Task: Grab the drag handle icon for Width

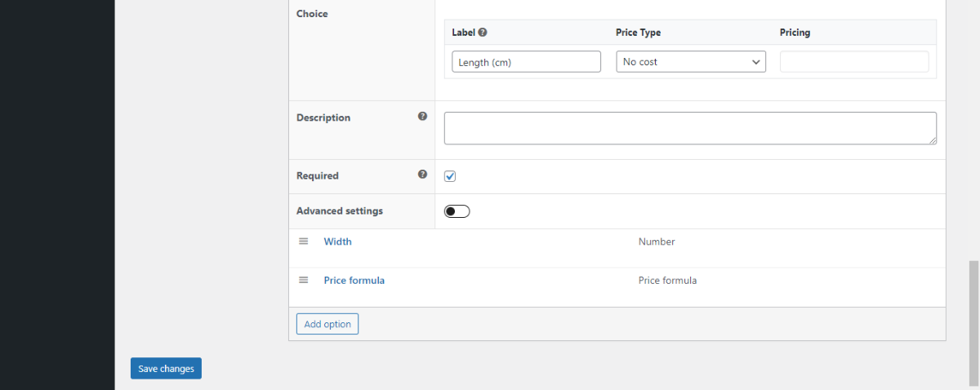Action: click(x=304, y=242)
